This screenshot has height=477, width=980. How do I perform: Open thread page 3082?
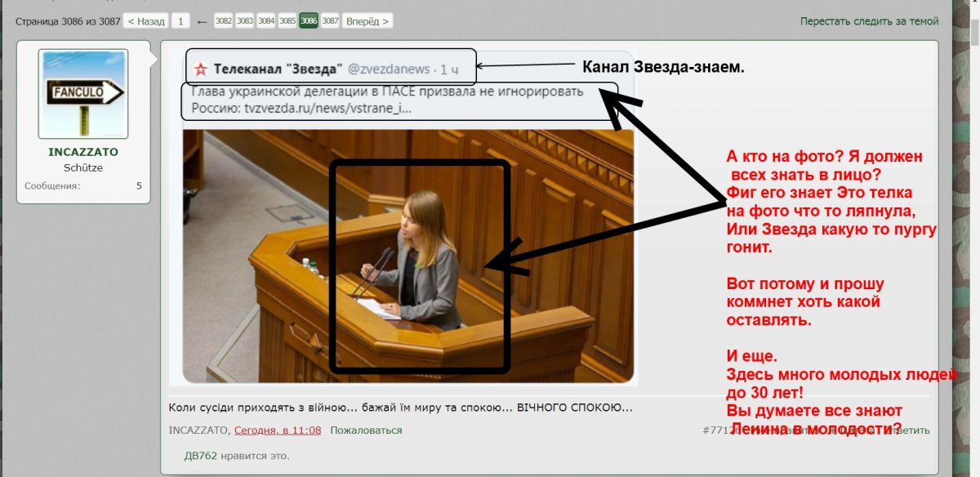tap(223, 21)
